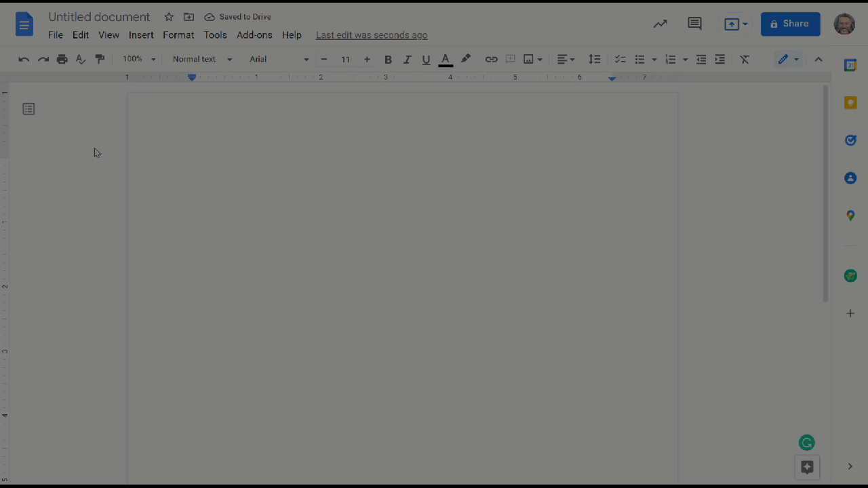This screenshot has height=488, width=868.
Task: Open the Help menu
Action: (x=292, y=35)
